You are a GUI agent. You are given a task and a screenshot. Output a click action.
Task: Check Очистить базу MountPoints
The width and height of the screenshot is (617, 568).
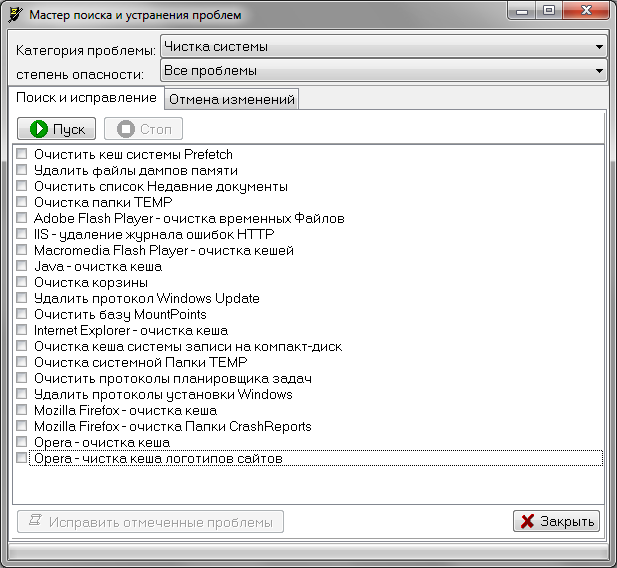click(x=22, y=314)
